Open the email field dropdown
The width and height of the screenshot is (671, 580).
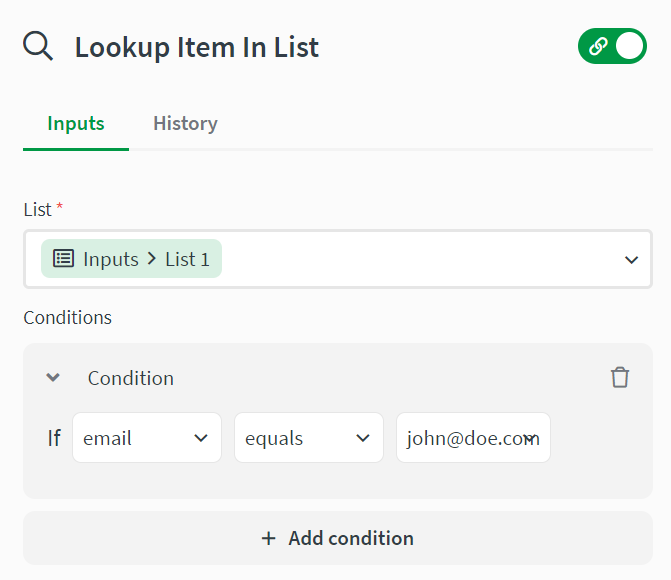coord(147,438)
